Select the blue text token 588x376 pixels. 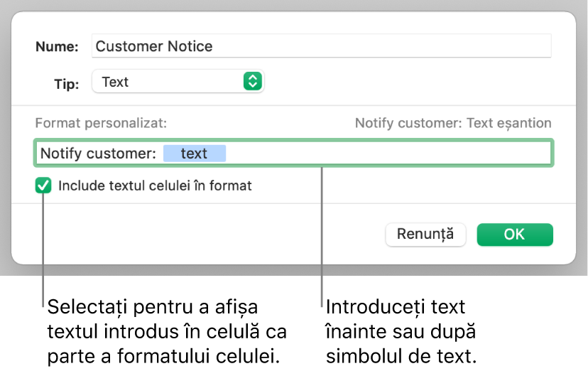tap(195, 154)
